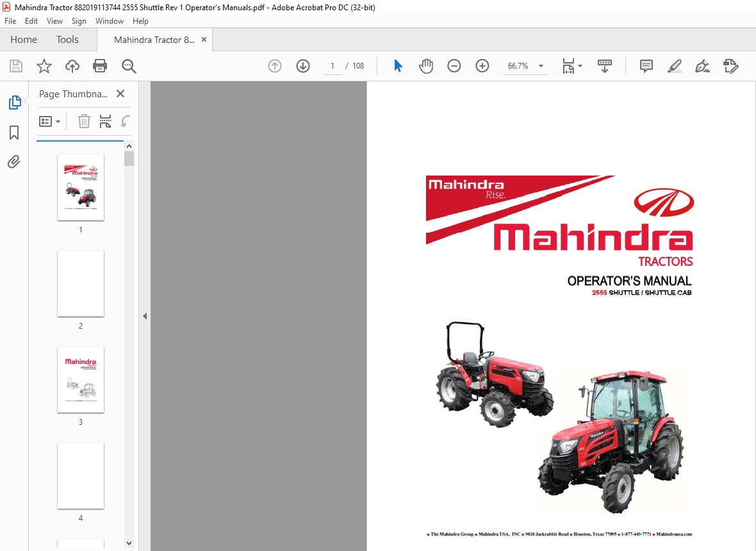Select the page 1 thumbnail
Viewport: 756px width, 551px height.
pos(81,188)
